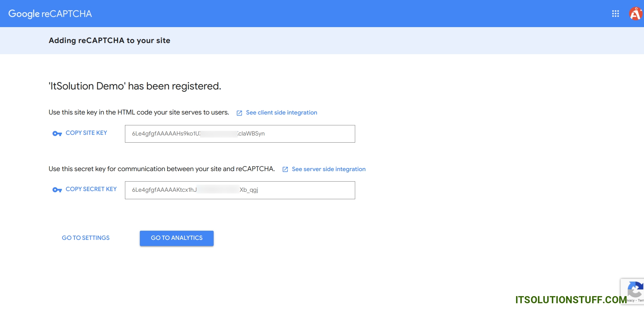Screen dimensions: 644x310
Task: Open See server side integration link
Action: 328,169
